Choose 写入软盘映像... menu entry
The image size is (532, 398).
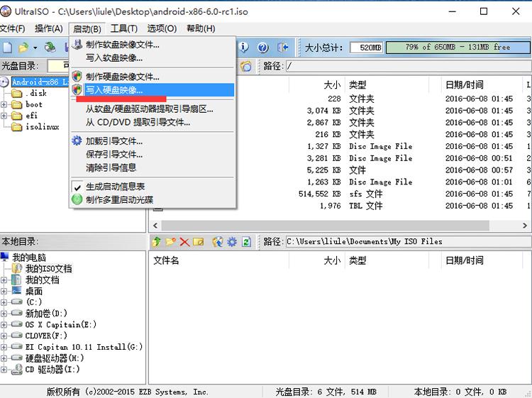point(153,57)
